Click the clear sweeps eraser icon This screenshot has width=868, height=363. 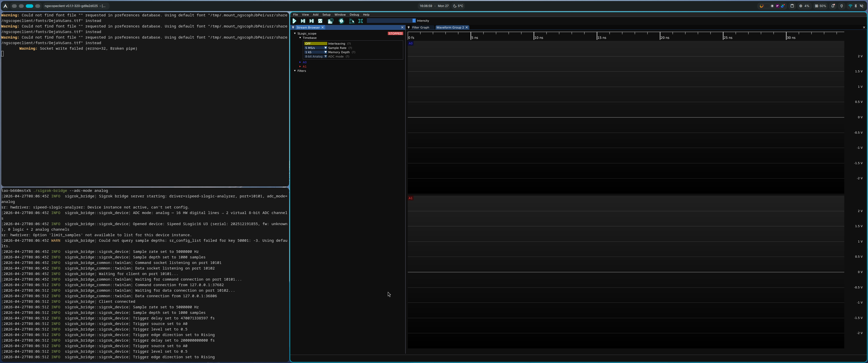[352, 21]
